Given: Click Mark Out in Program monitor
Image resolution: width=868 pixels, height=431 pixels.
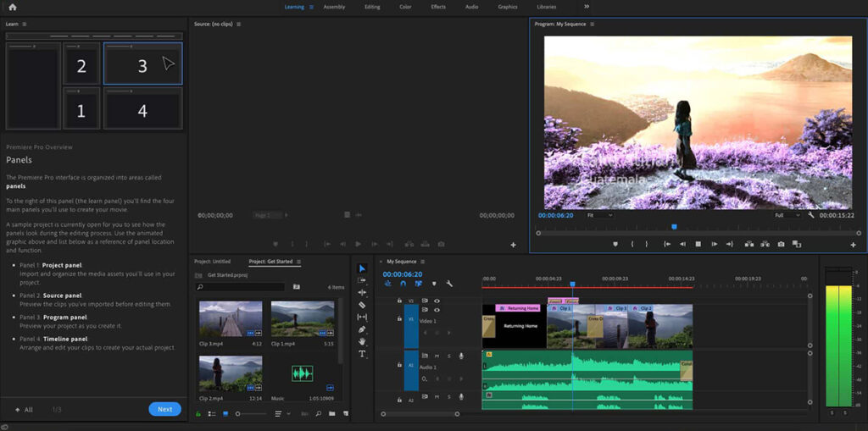Looking at the screenshot, I should 646,244.
